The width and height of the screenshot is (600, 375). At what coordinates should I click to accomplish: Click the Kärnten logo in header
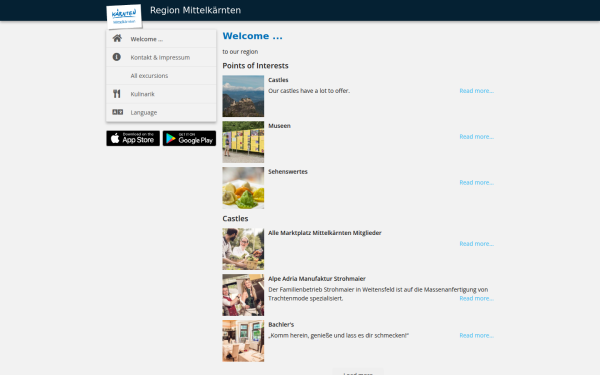(x=124, y=16)
